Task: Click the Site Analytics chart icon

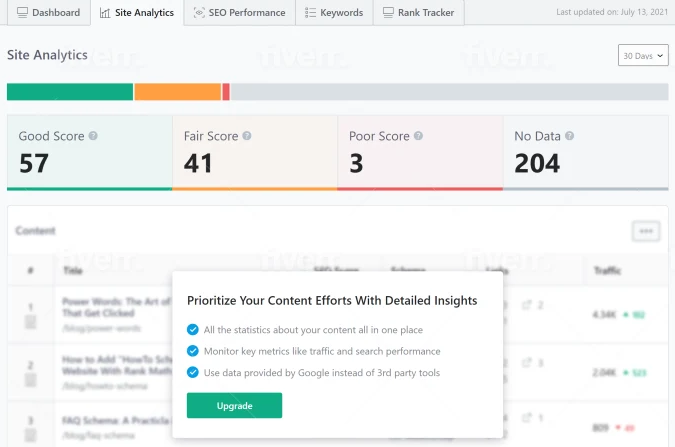Action: click(x=105, y=13)
